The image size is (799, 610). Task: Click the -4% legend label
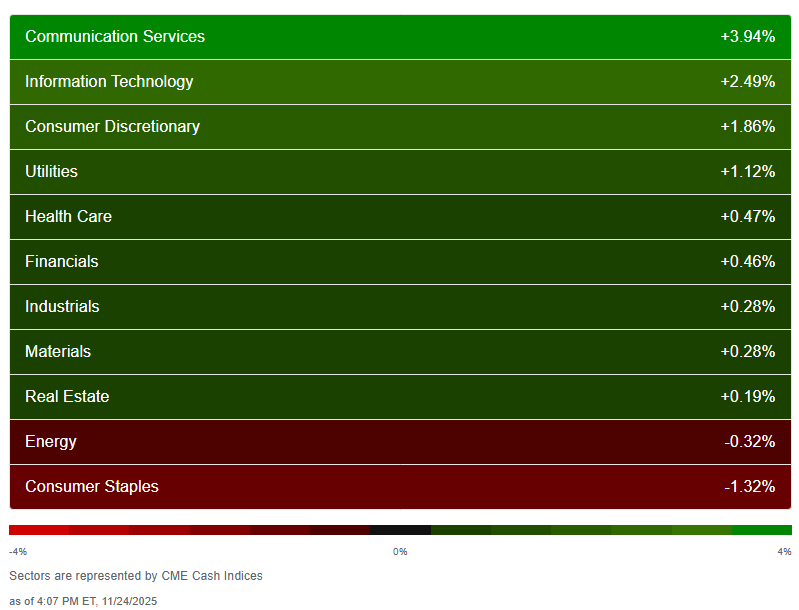coord(18,552)
